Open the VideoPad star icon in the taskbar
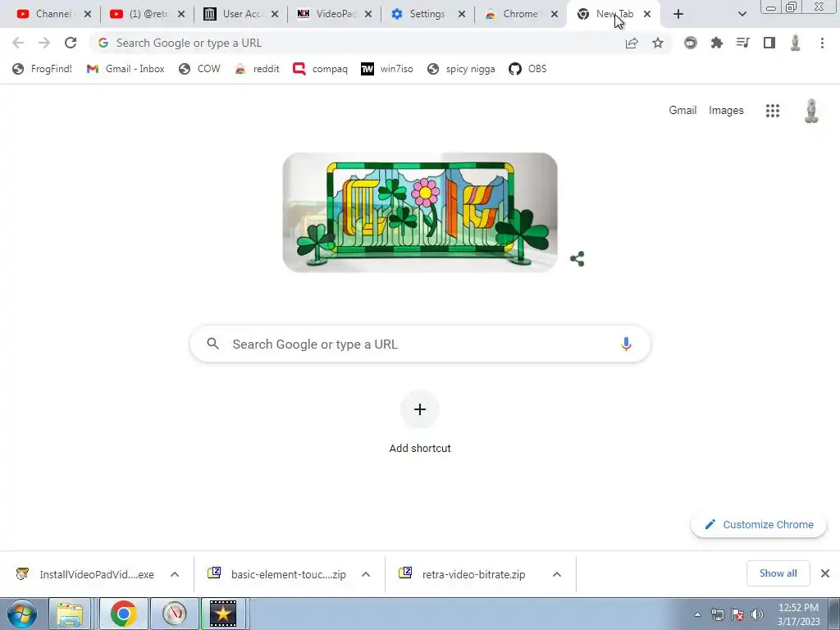 pos(223,614)
